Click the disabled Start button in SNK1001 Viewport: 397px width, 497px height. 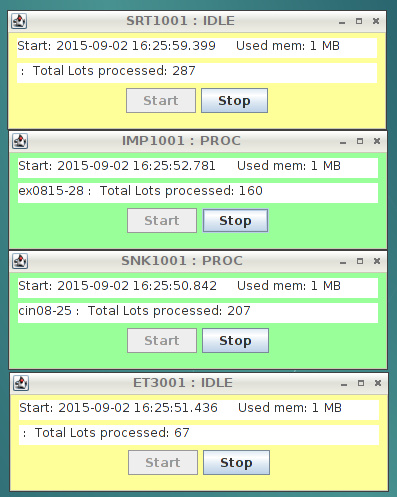click(x=162, y=341)
